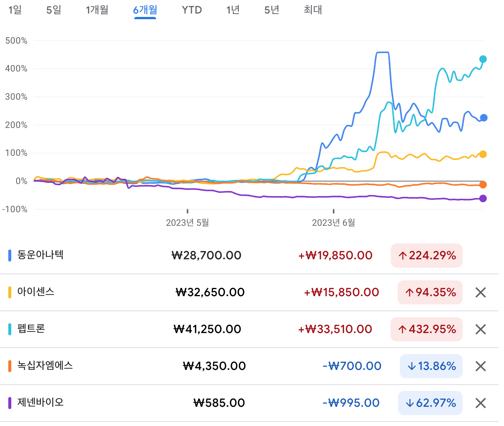
Task: Show the 5년 chart range
Action: (272, 10)
